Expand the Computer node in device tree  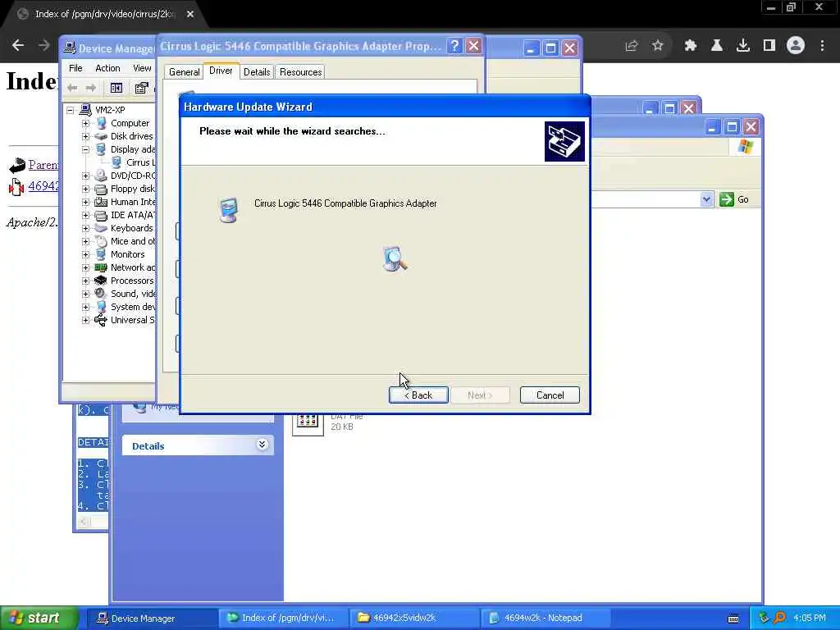pos(85,123)
